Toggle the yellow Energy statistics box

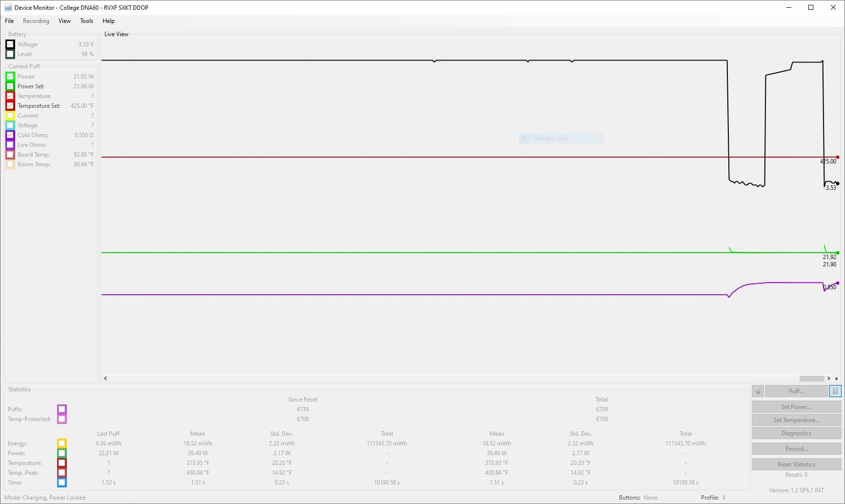[x=62, y=443]
